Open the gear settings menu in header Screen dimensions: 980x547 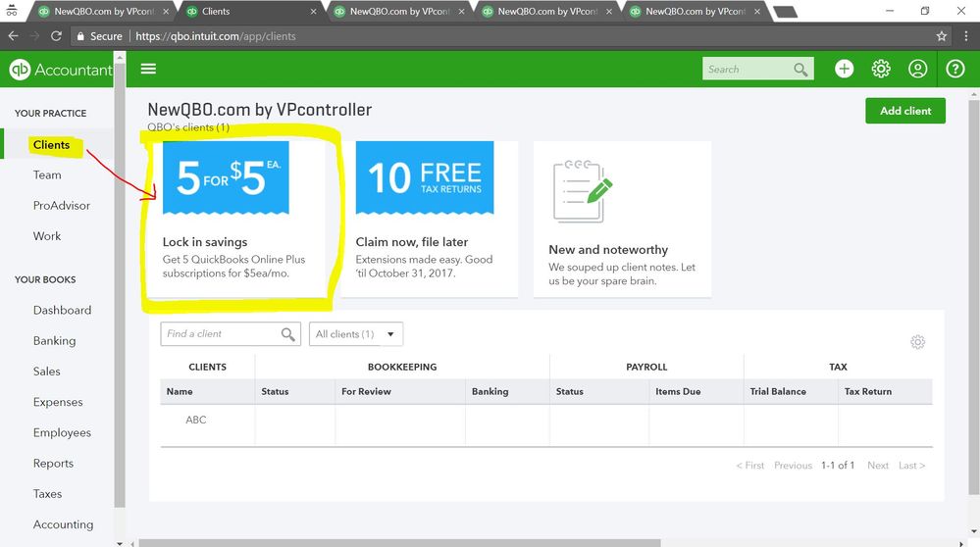(x=881, y=69)
